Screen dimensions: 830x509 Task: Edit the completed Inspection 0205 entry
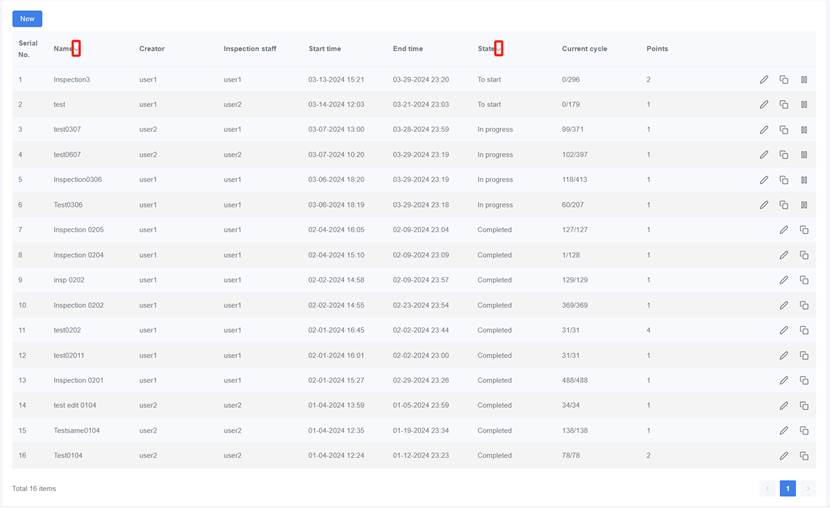point(784,230)
